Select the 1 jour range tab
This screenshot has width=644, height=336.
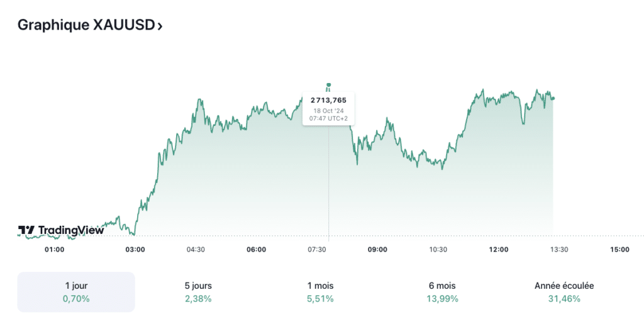pos(76,292)
